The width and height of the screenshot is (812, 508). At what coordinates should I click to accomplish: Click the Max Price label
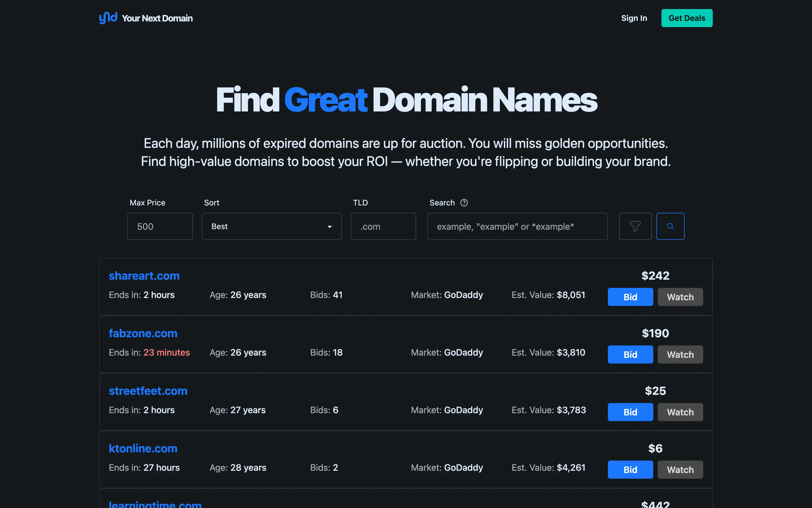(147, 203)
